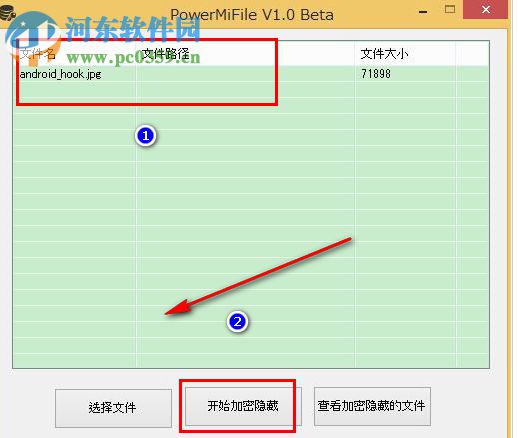
Task: Click the 选择文件 button
Action: (x=113, y=408)
